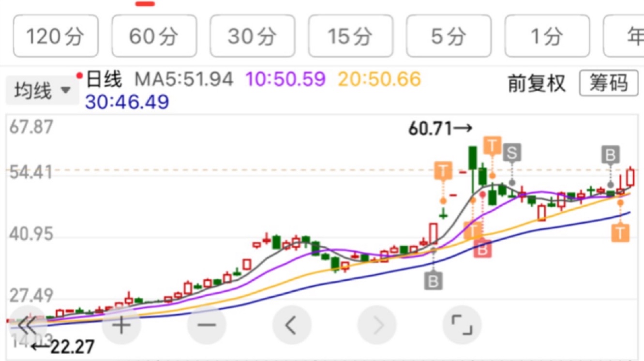Tap the gray B marker at top right

pos(611,155)
